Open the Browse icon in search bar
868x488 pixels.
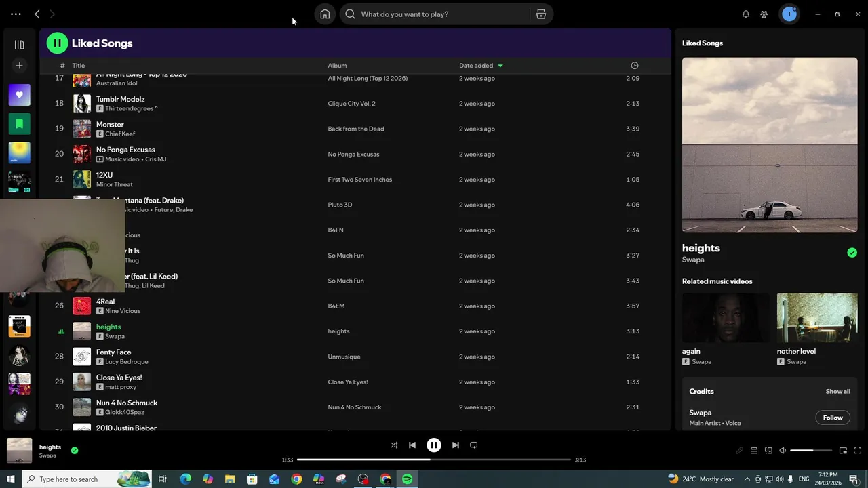tap(540, 14)
